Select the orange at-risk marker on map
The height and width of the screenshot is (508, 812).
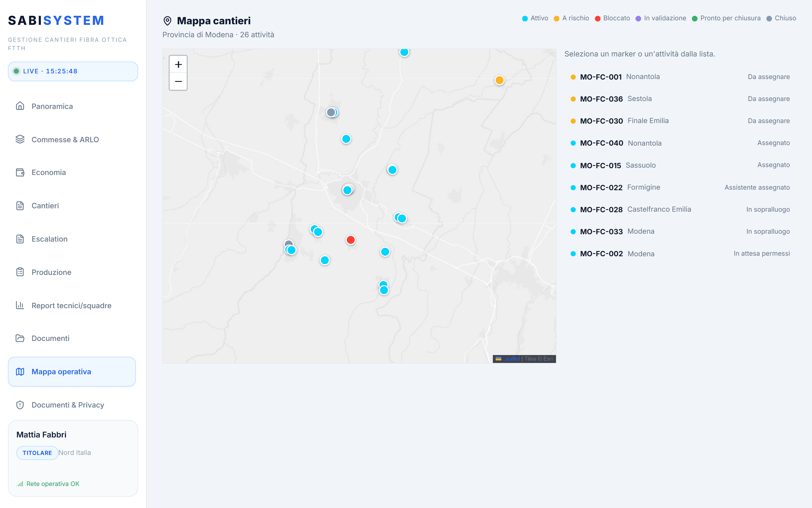pos(499,80)
